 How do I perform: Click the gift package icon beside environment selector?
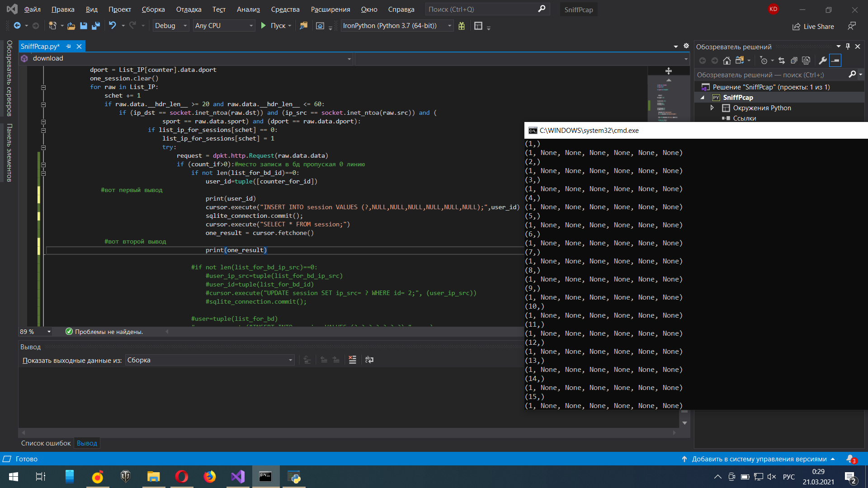tap(462, 26)
